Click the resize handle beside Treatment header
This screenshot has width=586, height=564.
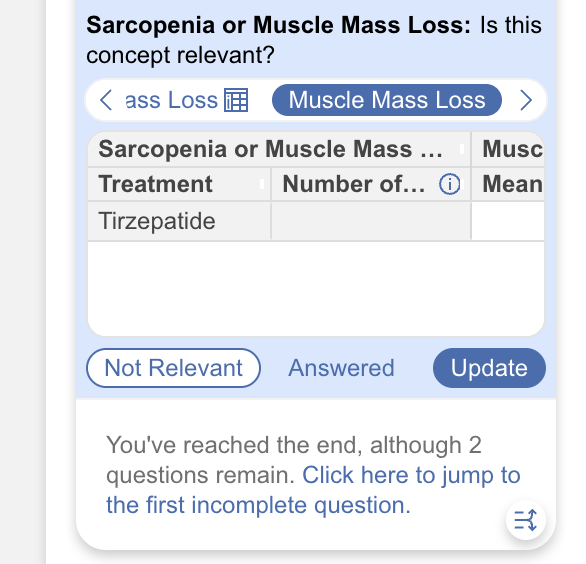tap(262, 184)
